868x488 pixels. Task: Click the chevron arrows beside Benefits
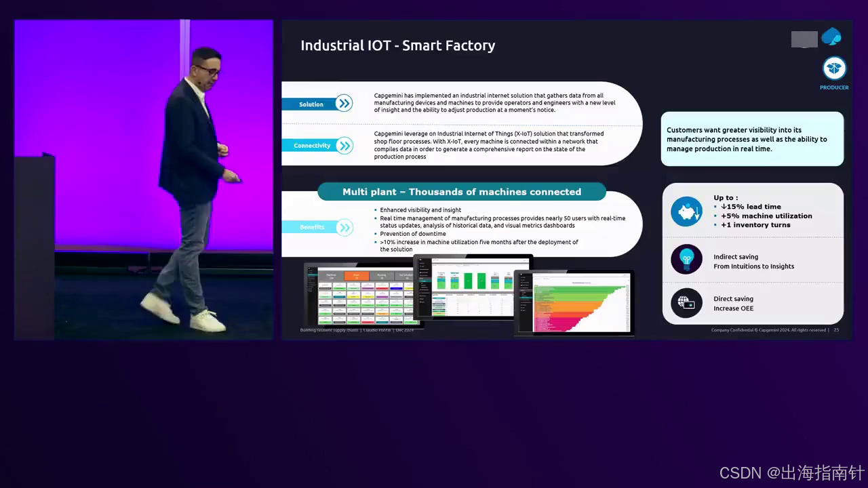[344, 227]
